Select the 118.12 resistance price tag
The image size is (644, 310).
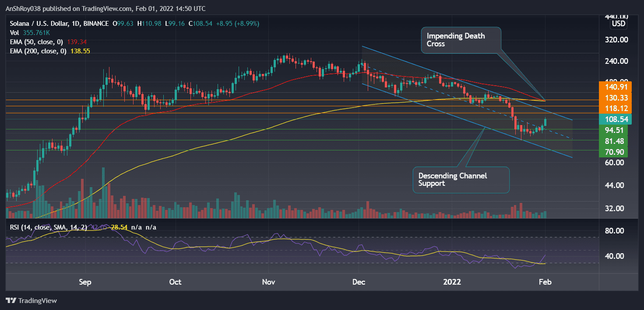point(615,108)
